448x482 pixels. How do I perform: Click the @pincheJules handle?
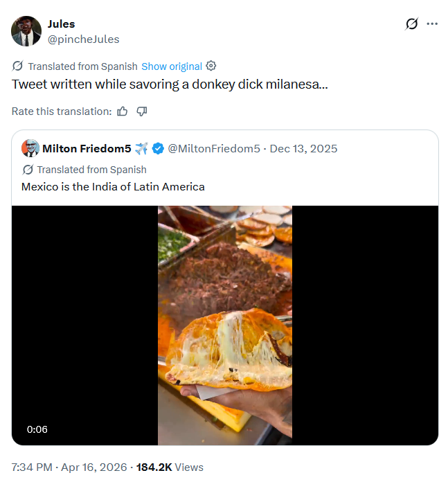83,39
